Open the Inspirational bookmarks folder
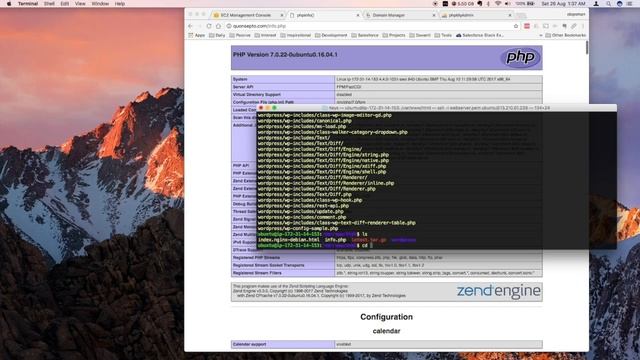Screen dimensions: 640x360 (x=296, y=36)
